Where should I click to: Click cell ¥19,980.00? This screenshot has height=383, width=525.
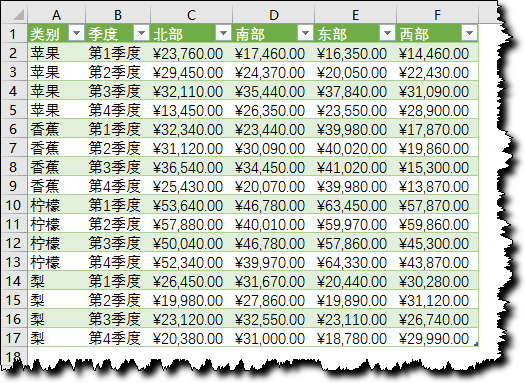pos(191,300)
